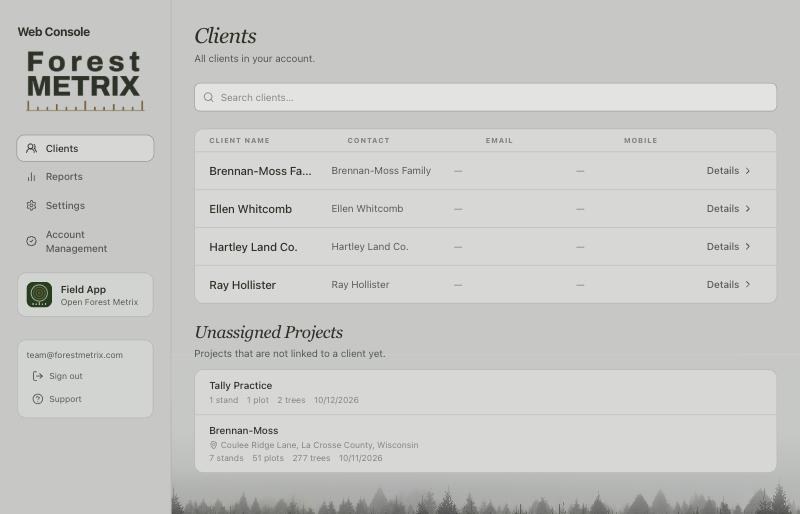The image size is (800, 514).
Task: Open Details for Ray Hollister
Action: pyautogui.click(x=728, y=284)
